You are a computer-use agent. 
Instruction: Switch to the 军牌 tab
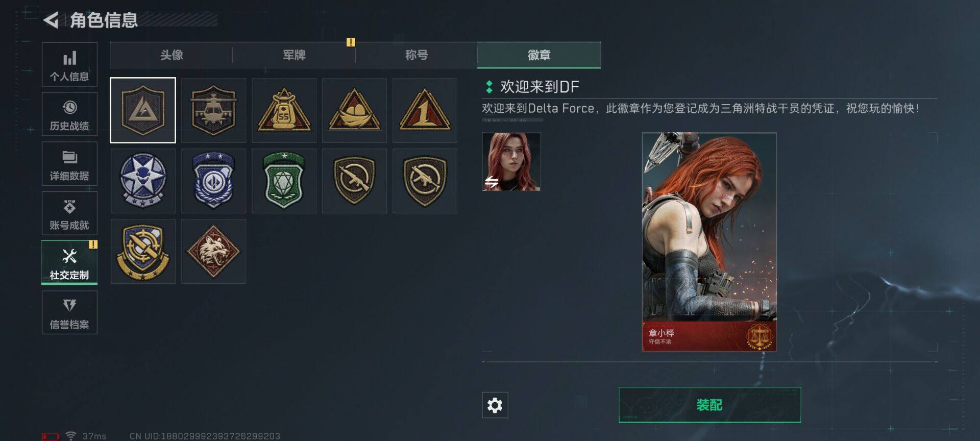(x=294, y=55)
